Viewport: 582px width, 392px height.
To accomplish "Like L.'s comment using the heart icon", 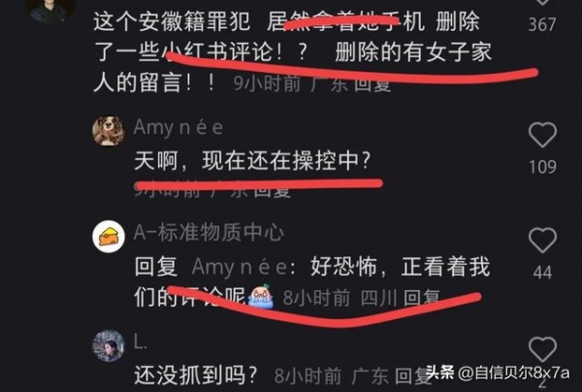I will coord(542,349).
